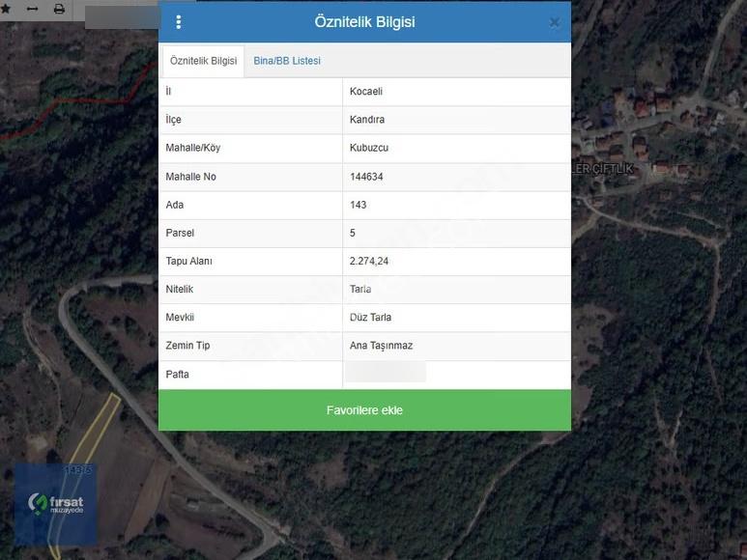Click the Pafta row label

coord(177,375)
